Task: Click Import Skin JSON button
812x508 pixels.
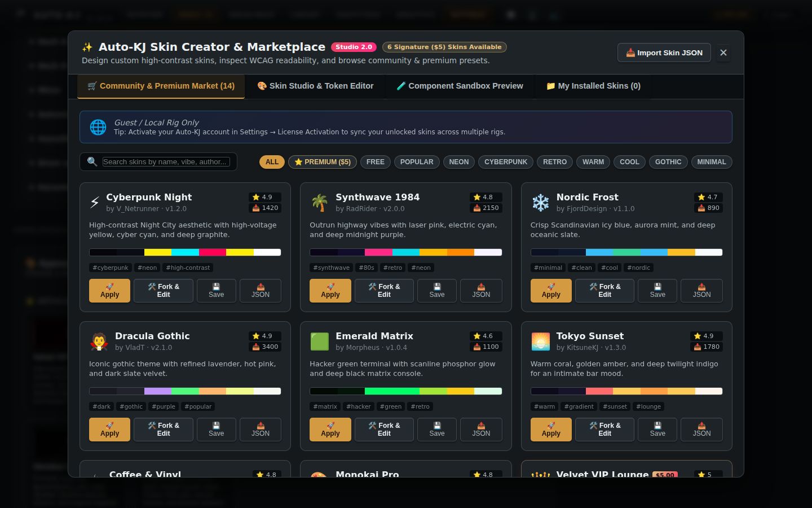Action: [664, 52]
